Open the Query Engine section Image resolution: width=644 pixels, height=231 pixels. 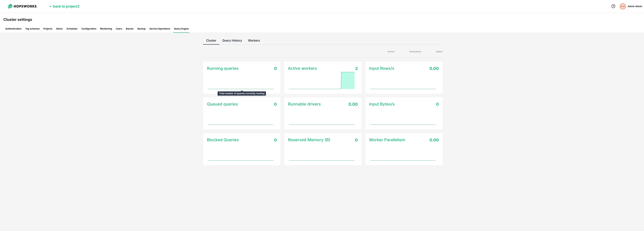pos(181,29)
